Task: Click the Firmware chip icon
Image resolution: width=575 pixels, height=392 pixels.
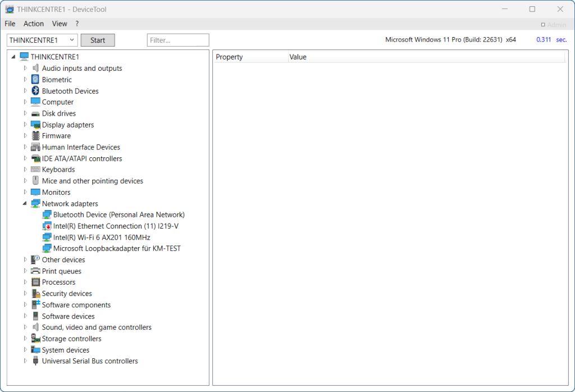Action: pos(35,136)
